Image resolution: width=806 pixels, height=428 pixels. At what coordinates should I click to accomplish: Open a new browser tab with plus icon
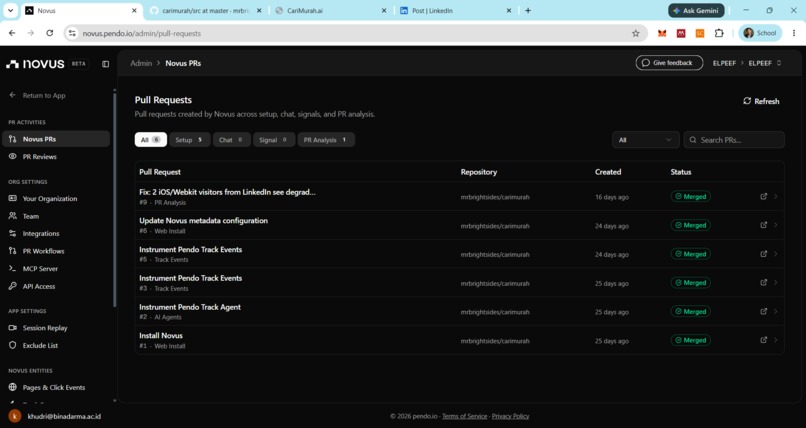coord(528,10)
